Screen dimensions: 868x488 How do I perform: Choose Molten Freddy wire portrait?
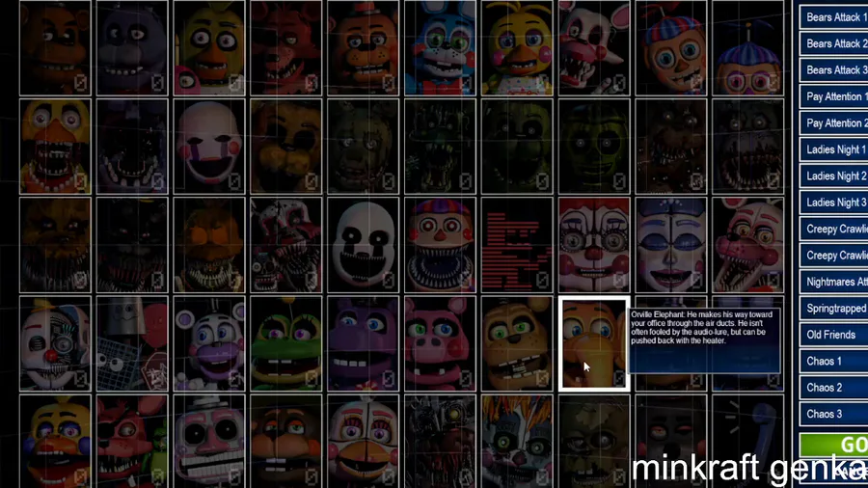coord(440,442)
